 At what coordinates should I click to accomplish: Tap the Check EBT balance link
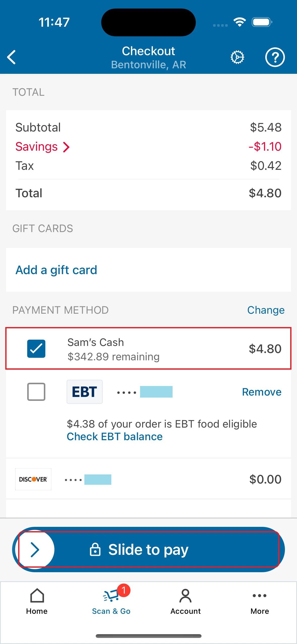pos(115,437)
